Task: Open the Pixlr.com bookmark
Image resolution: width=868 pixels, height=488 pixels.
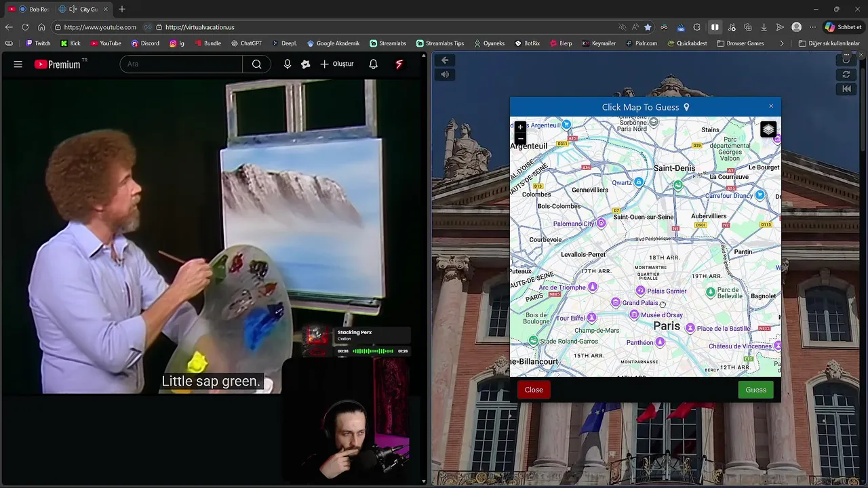Action: [642, 43]
